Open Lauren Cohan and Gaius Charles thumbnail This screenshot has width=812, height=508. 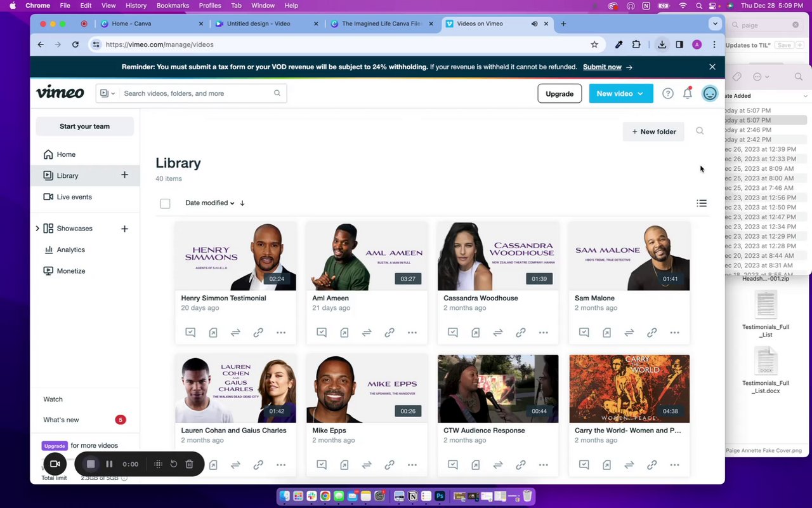coord(235,389)
